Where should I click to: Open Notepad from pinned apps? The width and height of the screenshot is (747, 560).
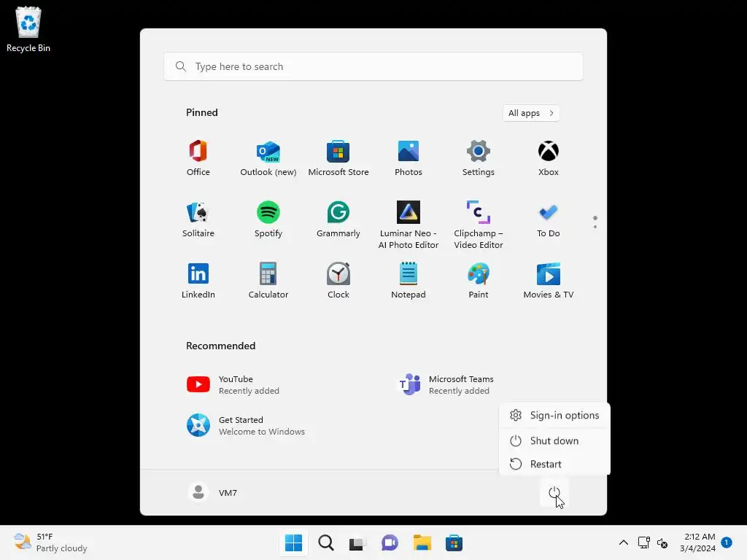coord(409,281)
